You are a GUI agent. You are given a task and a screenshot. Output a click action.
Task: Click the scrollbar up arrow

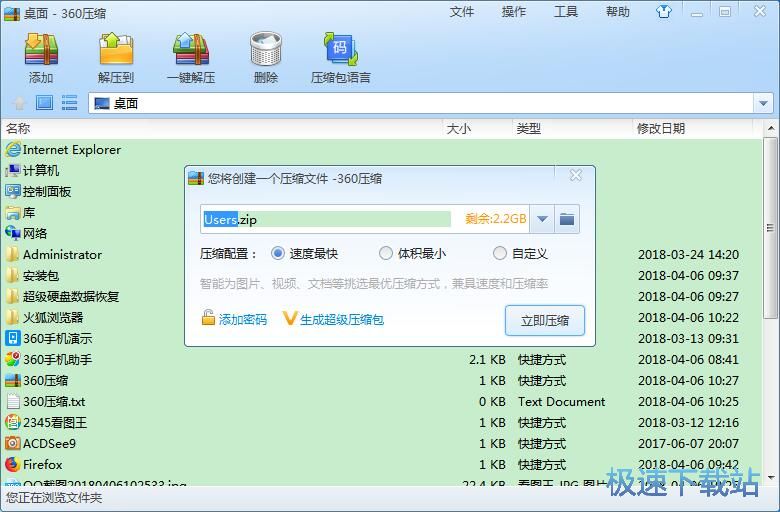tap(771, 128)
